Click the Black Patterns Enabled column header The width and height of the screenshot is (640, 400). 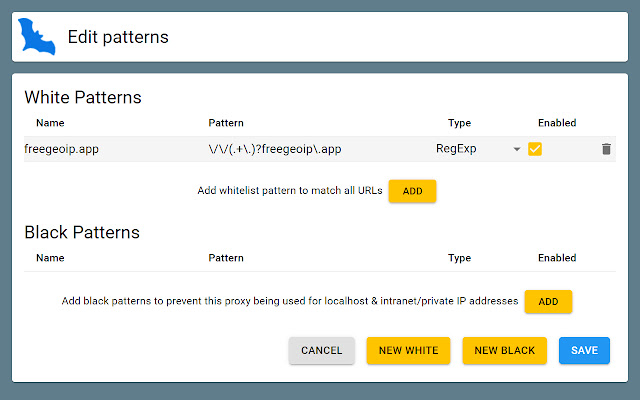pos(557,257)
